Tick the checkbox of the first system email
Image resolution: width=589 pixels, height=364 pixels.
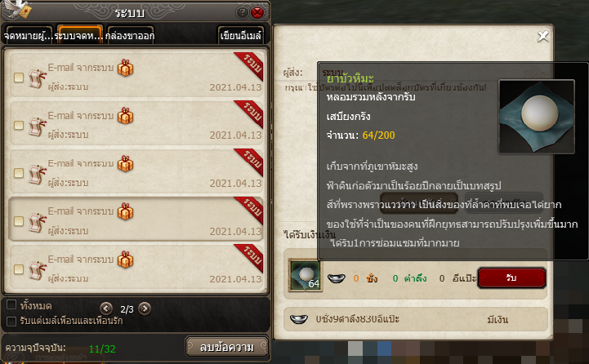pyautogui.click(x=19, y=78)
